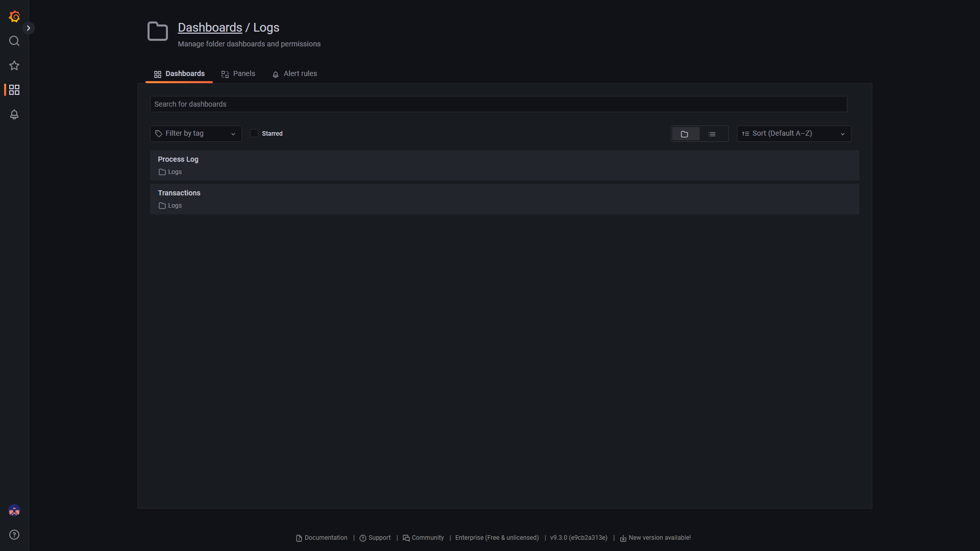Screen dimensions: 980x551
Task: Open the Filter by tag dropdown
Action: (x=195, y=134)
